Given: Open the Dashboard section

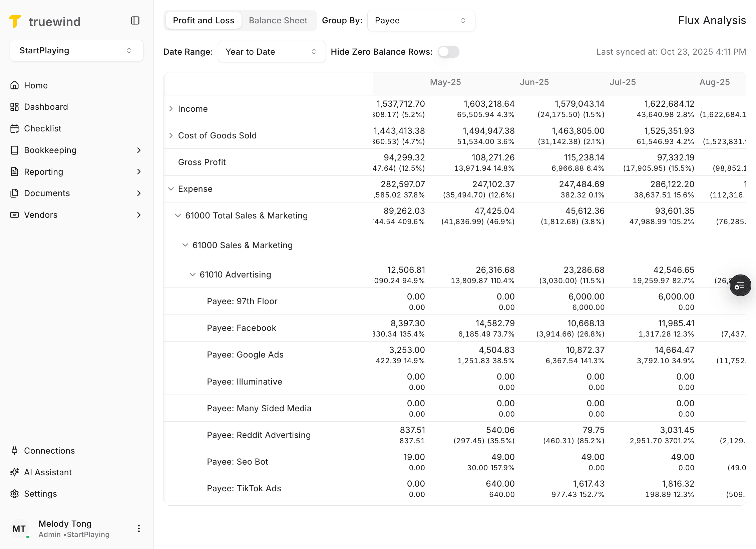Looking at the screenshot, I should 46,107.
